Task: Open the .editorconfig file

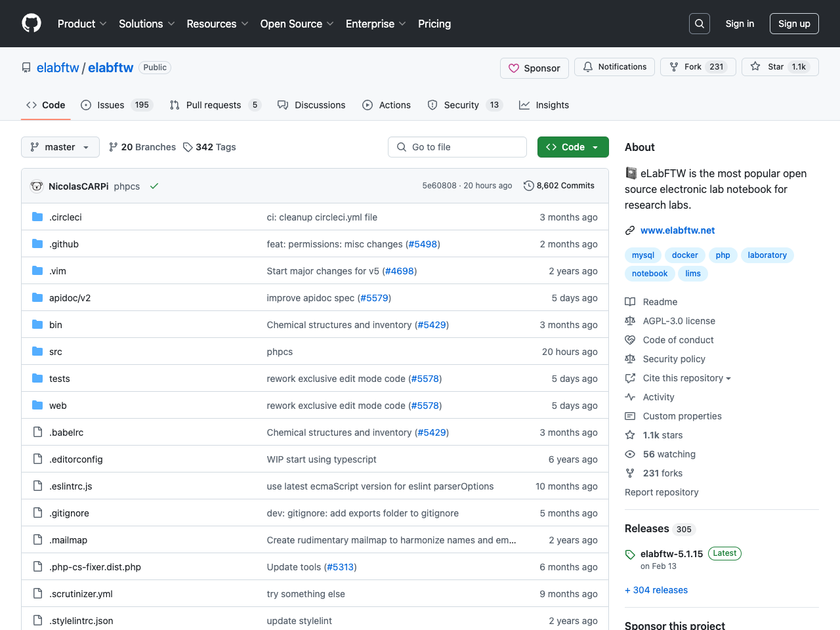Action: [x=76, y=459]
